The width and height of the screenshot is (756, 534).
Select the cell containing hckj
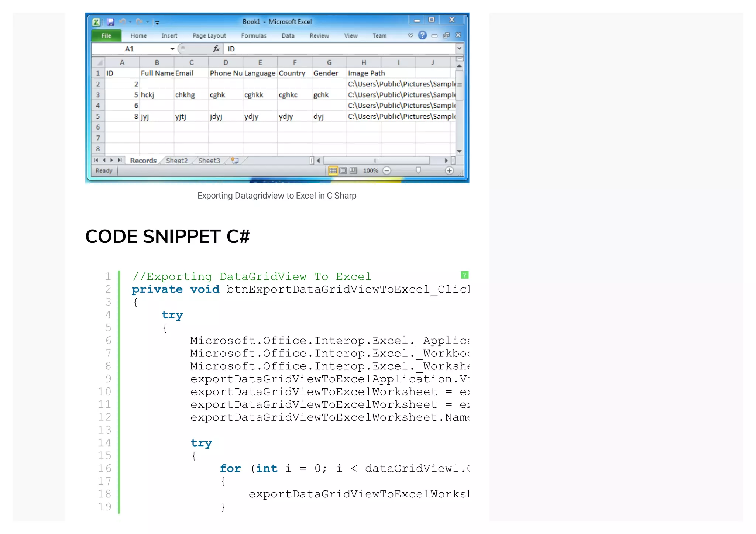click(x=157, y=95)
